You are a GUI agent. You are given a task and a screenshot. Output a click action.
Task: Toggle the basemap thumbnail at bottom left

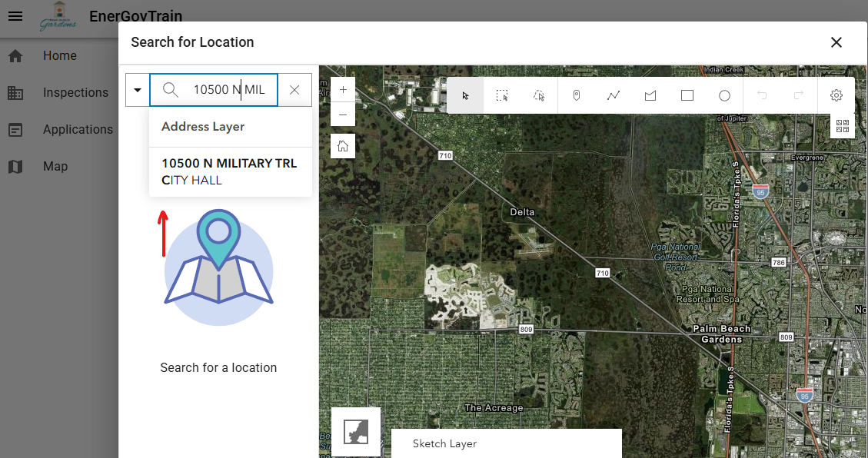(356, 431)
